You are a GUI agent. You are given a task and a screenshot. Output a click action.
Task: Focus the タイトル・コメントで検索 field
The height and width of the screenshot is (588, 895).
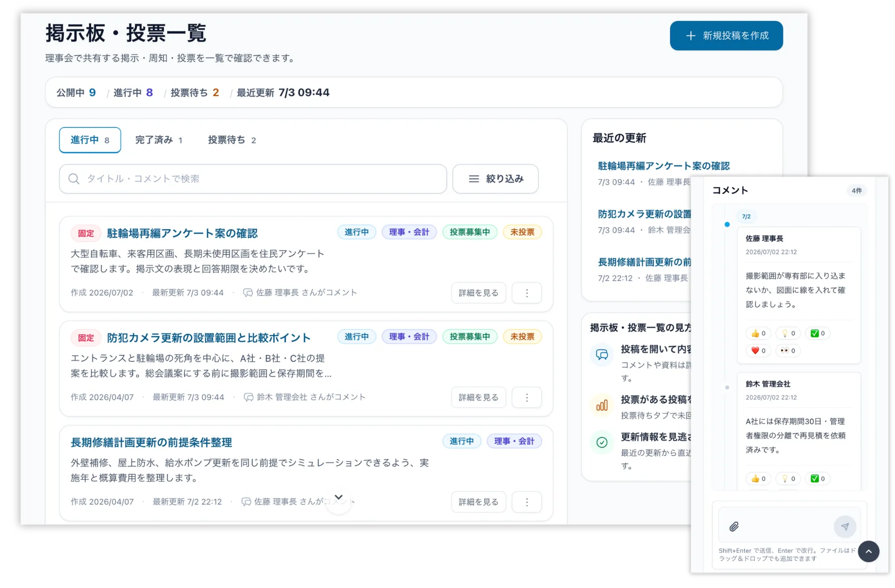pyautogui.click(x=253, y=179)
